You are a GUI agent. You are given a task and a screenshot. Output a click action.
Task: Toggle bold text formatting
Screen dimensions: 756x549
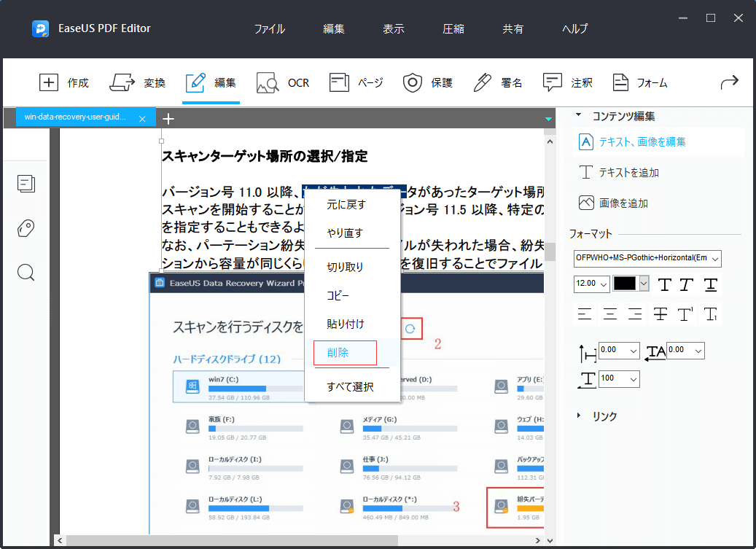665,285
